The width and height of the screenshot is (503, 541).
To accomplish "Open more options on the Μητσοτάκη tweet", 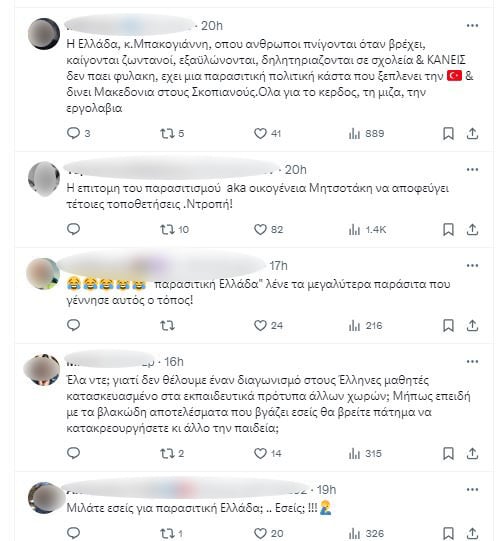I will 472,169.
